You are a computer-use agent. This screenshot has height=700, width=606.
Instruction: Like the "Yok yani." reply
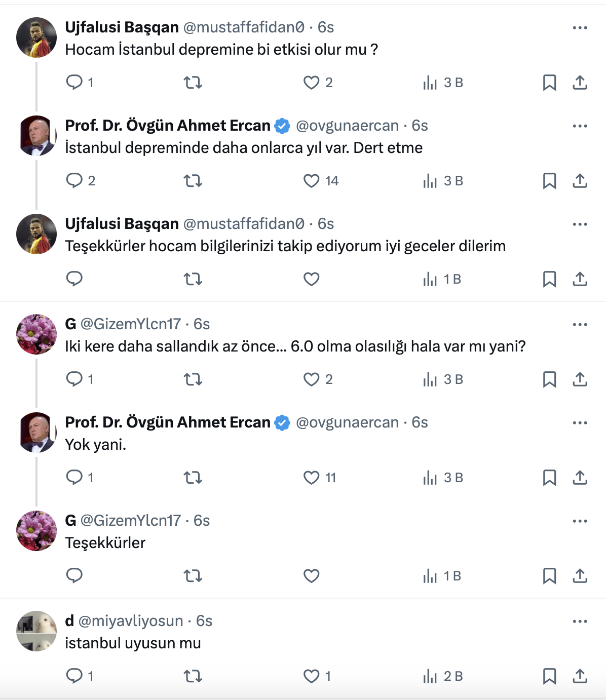click(311, 478)
